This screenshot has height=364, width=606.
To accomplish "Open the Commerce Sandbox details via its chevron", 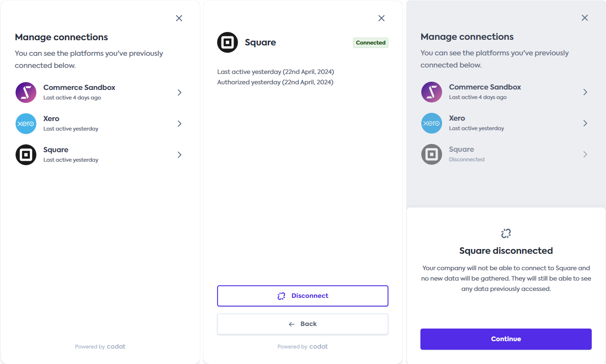I will pyautogui.click(x=179, y=92).
